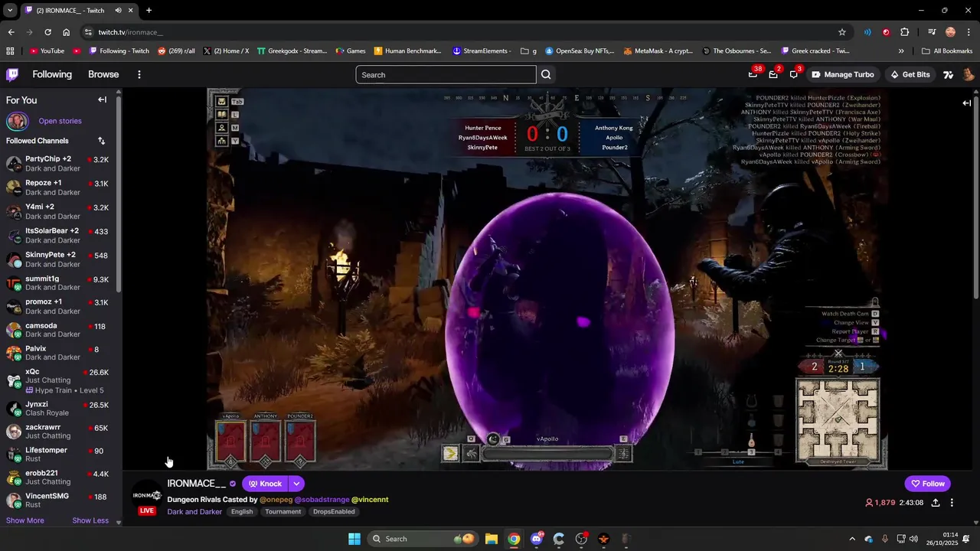
Task: Click the browser home button
Action: tap(67, 32)
